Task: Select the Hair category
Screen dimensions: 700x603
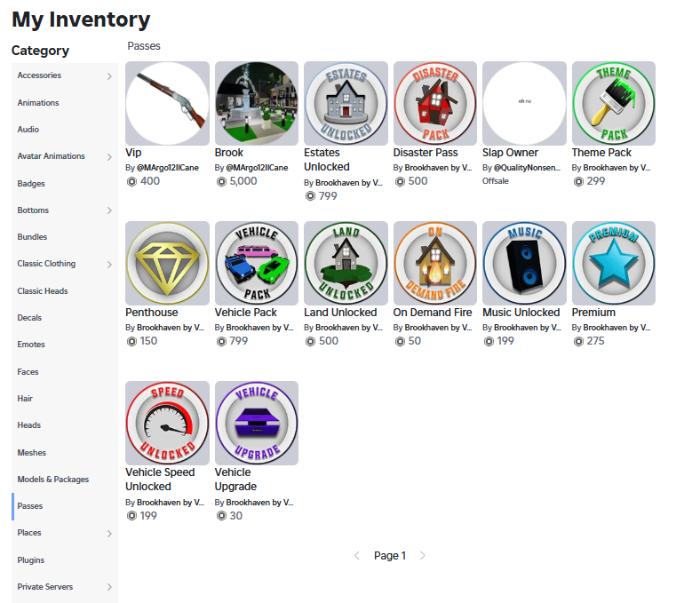Action: [65, 399]
